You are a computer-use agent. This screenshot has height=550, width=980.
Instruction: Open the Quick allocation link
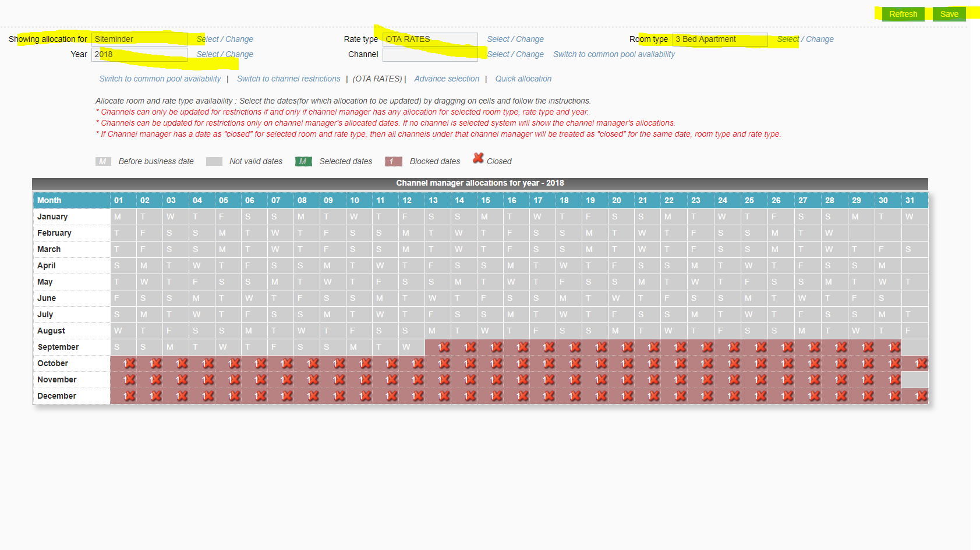tap(523, 79)
